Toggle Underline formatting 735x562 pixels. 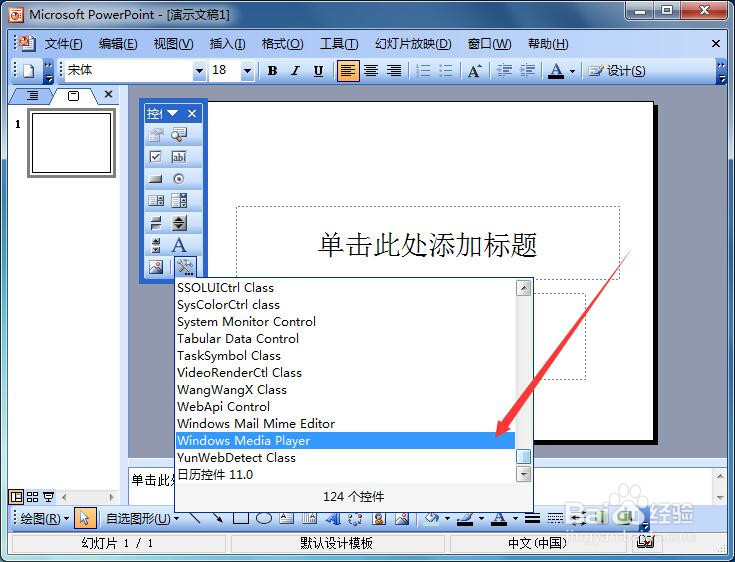(x=318, y=71)
